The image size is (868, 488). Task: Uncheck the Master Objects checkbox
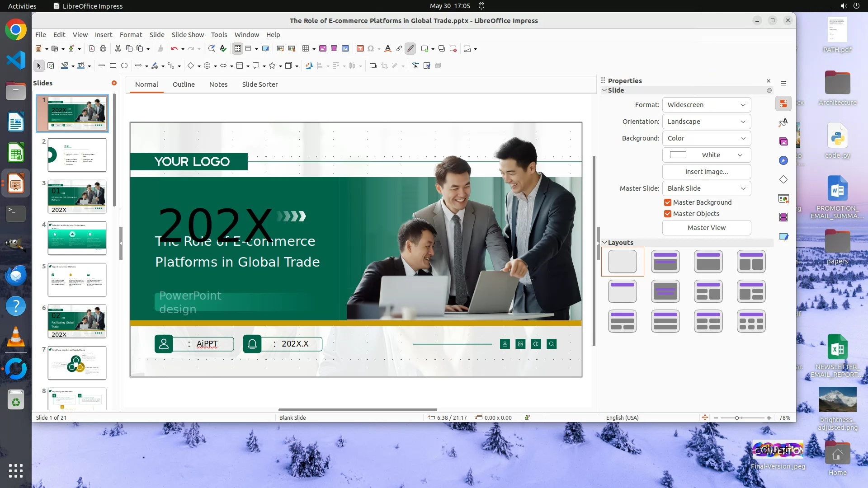[x=668, y=214]
